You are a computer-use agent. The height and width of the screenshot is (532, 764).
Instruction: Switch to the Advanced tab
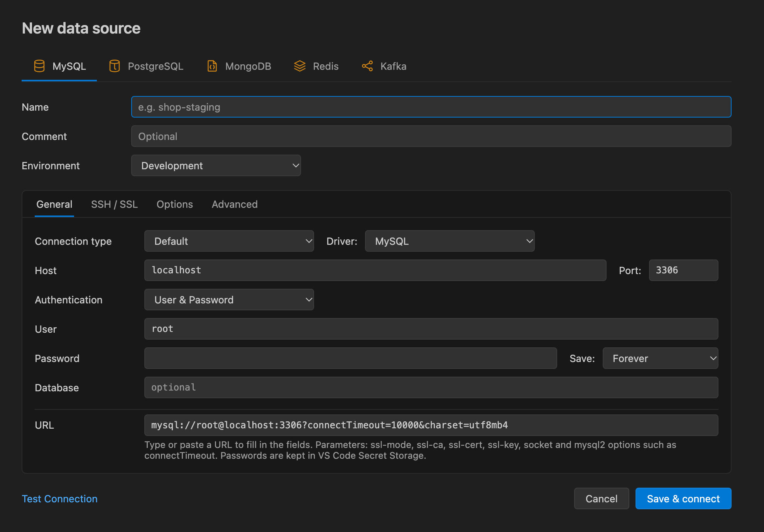(x=235, y=204)
